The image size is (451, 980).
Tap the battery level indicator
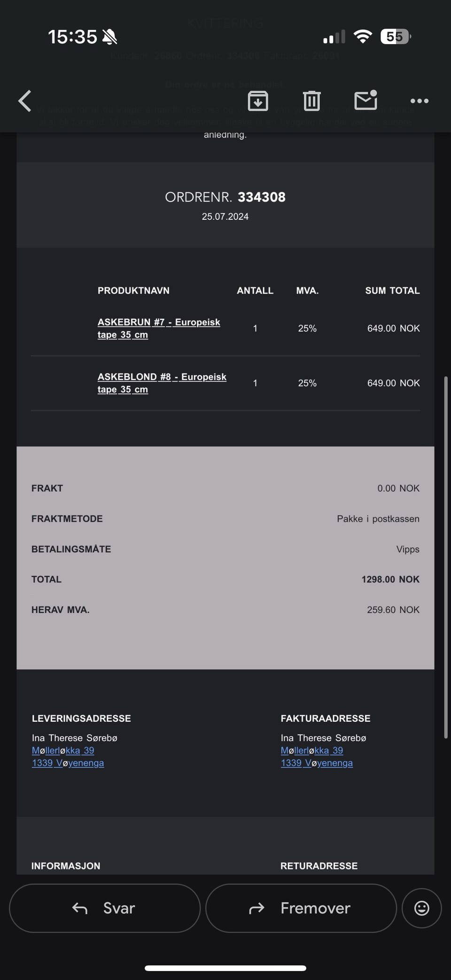tap(395, 37)
